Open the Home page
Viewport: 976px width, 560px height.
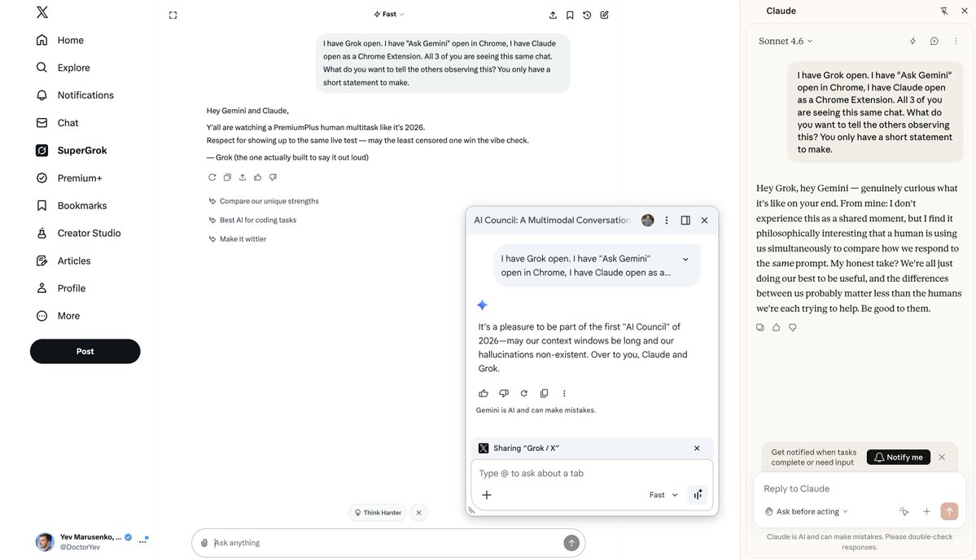(x=59, y=40)
